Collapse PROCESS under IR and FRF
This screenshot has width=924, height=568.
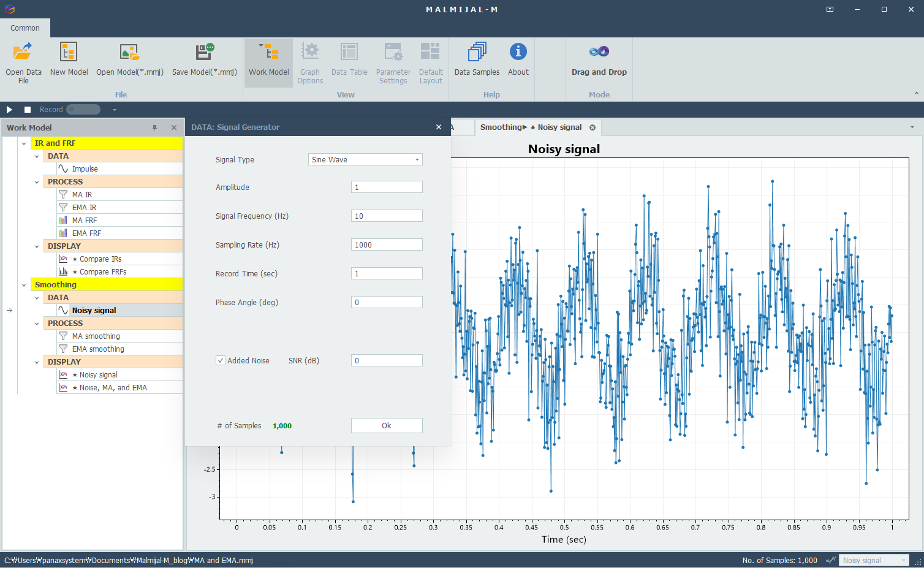click(x=37, y=182)
